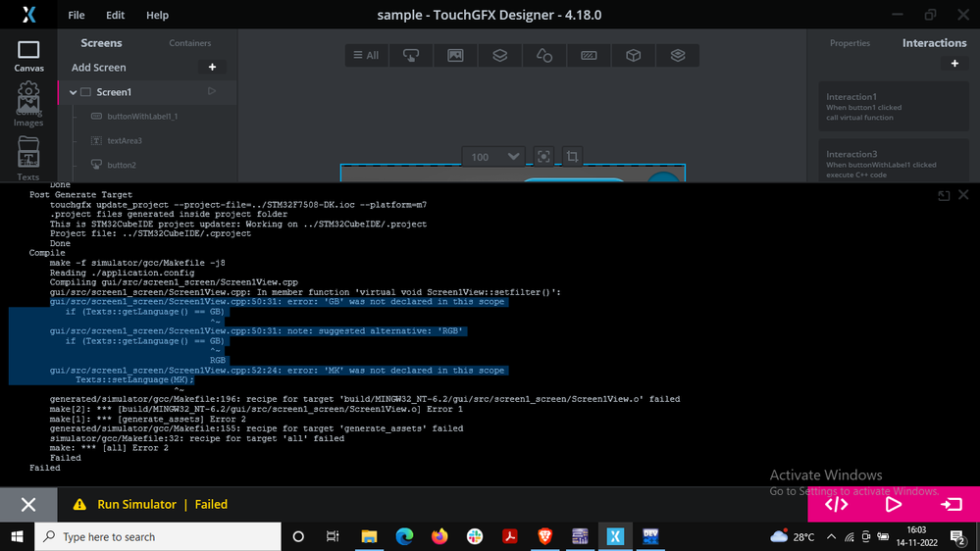Viewport: 980px width, 551px height.
Task: Open the Custom Containers widget category
Action: point(678,55)
